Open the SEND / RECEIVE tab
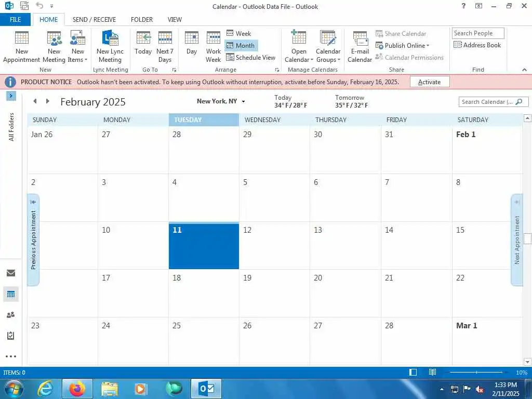Screen dimensions: 532x399 [94, 20]
